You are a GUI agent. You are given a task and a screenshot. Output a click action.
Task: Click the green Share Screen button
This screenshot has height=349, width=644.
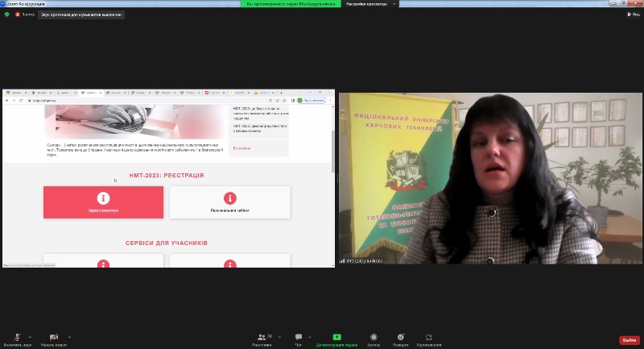point(336,339)
